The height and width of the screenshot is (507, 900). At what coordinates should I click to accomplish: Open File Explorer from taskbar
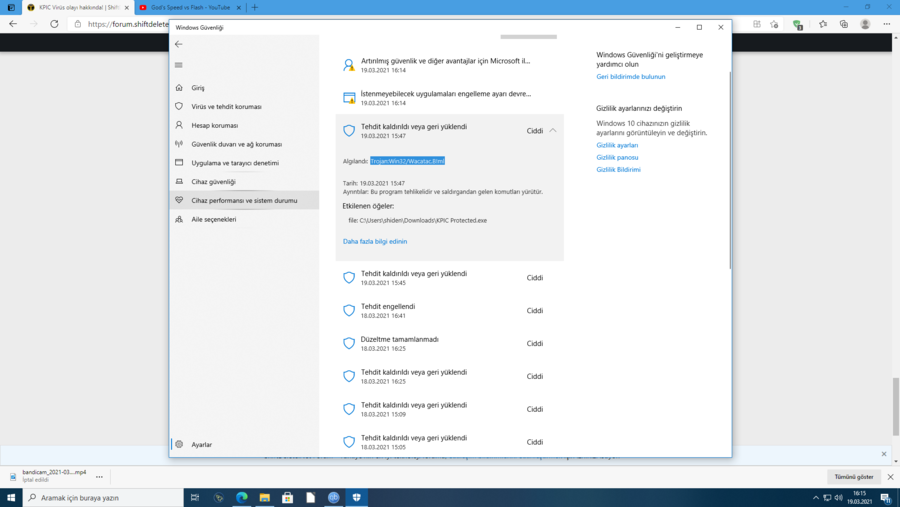(x=265, y=497)
